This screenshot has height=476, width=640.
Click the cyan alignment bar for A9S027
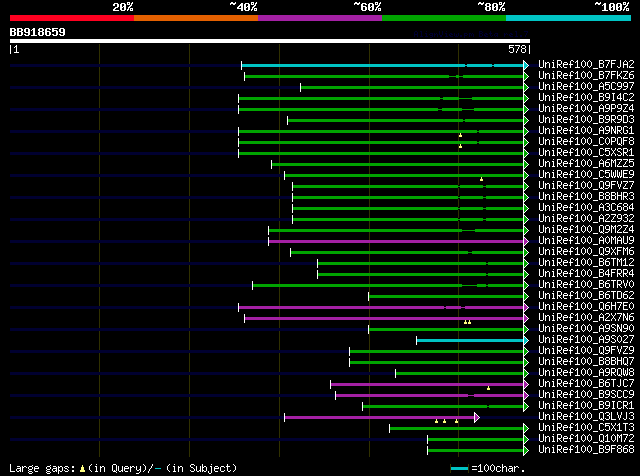tap(470, 341)
